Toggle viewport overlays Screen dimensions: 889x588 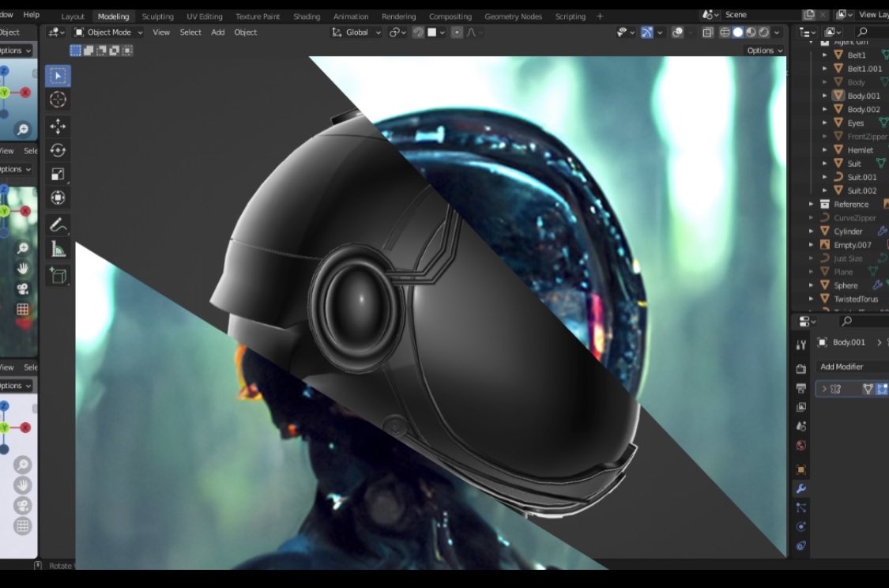pos(677,32)
